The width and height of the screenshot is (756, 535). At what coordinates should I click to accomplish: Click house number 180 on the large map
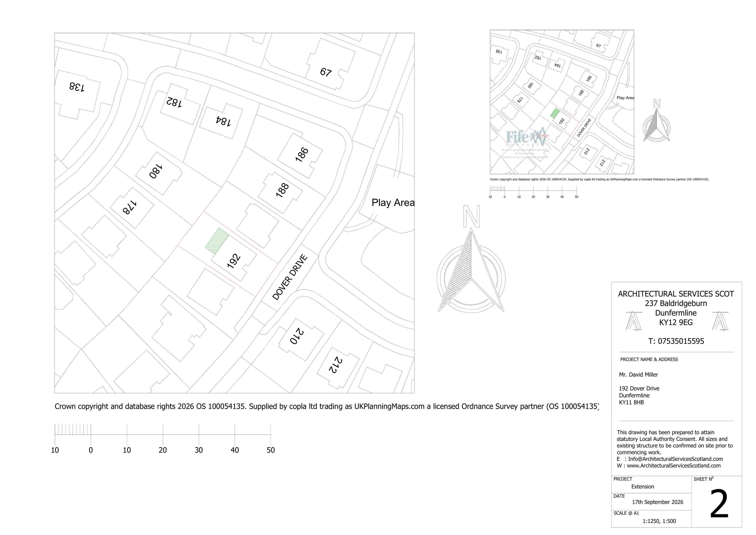pos(156,172)
